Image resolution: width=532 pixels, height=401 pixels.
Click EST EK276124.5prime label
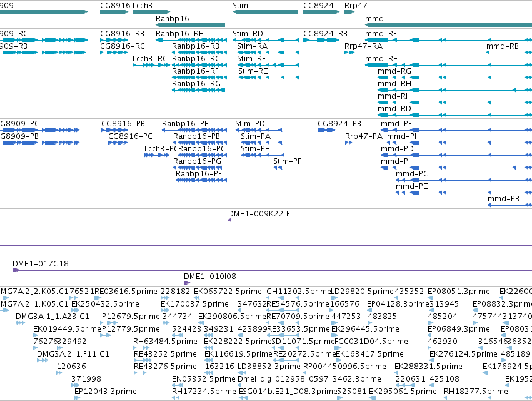(x=463, y=354)
